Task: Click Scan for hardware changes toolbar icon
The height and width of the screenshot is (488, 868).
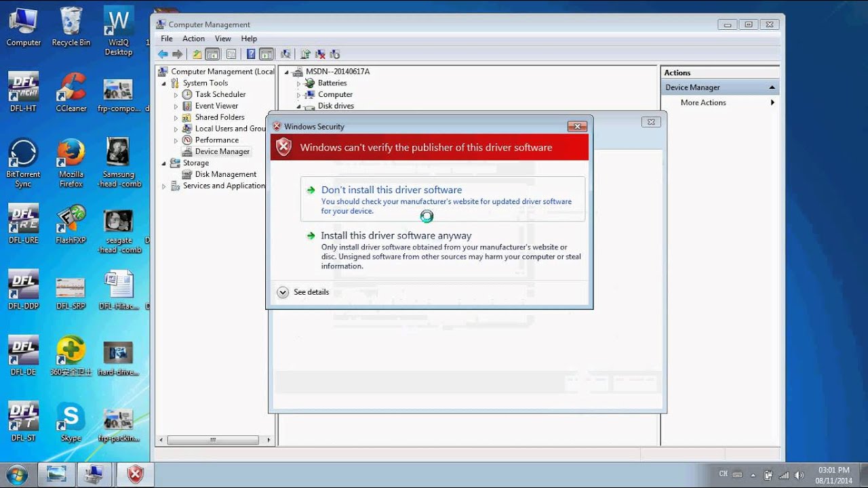Action: pos(285,54)
